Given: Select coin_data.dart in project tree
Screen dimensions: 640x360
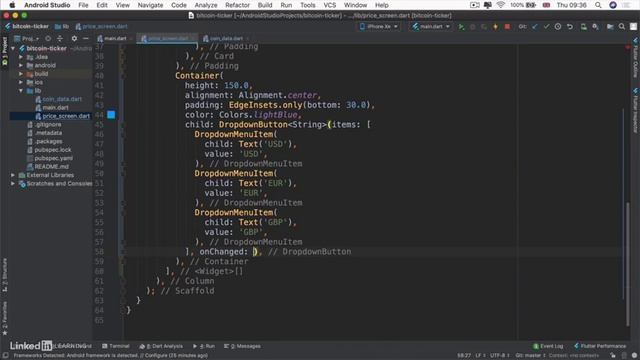Looking at the screenshot, I should pos(62,99).
